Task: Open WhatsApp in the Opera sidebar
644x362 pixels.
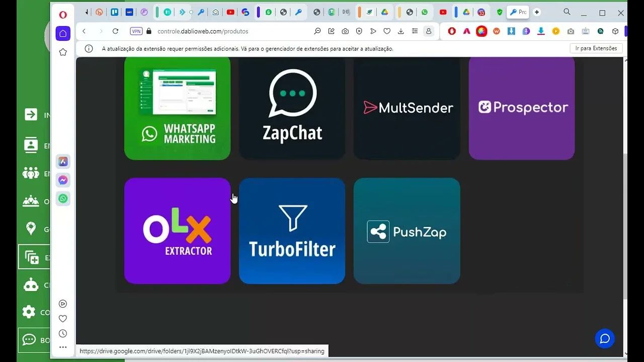Action: [x=63, y=199]
